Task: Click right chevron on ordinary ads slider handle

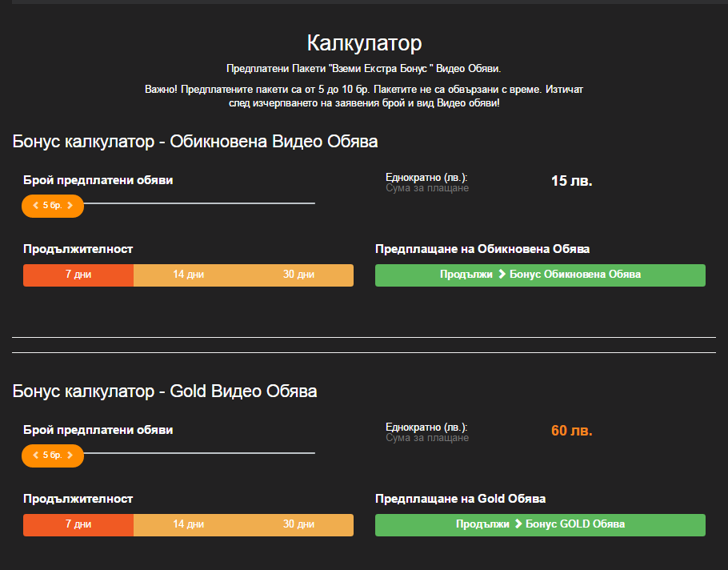Action: 70,206
